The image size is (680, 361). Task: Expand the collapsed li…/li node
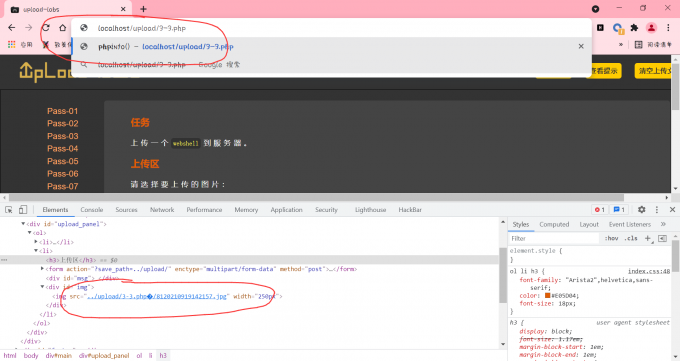coord(36,242)
